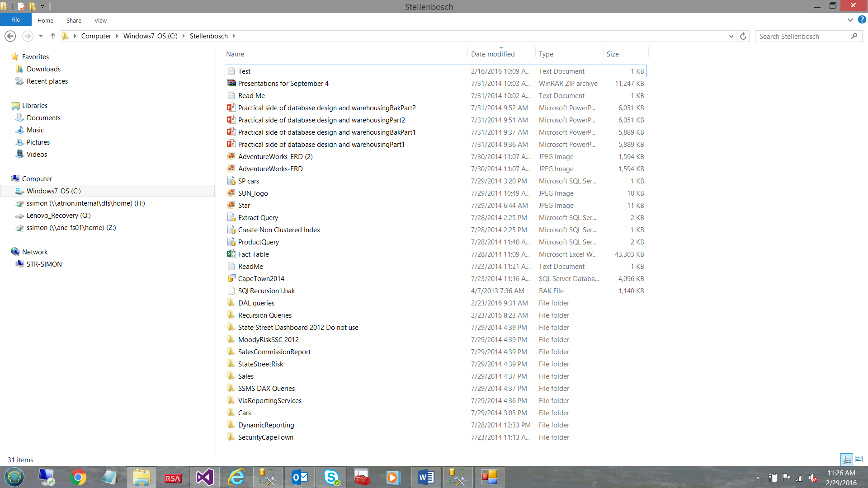868x488 pixels.
Task: Refresh the Stellenbosch folder view
Action: click(743, 36)
